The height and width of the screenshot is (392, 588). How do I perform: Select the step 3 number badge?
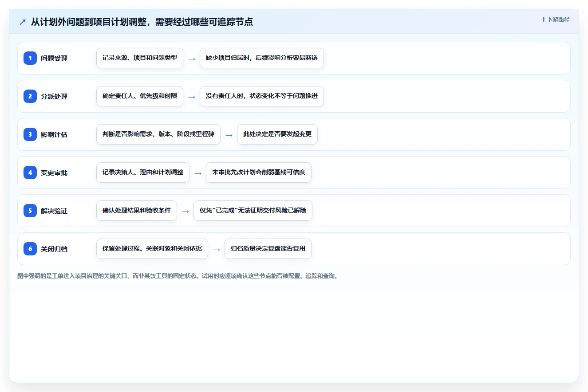pos(30,134)
